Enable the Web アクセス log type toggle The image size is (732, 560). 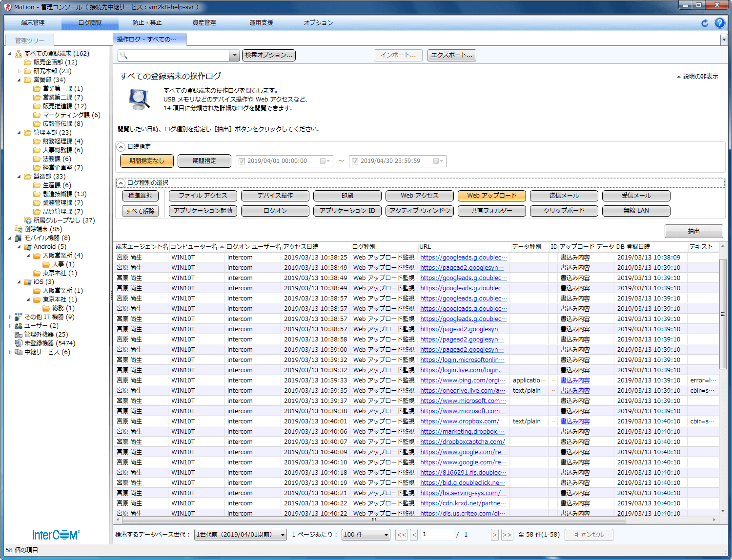[x=419, y=196]
